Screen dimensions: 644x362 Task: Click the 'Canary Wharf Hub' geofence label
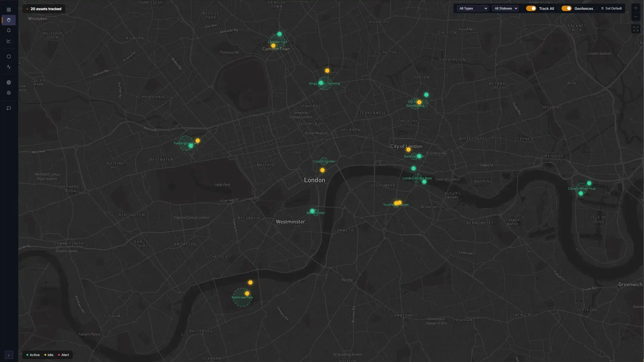click(581, 189)
